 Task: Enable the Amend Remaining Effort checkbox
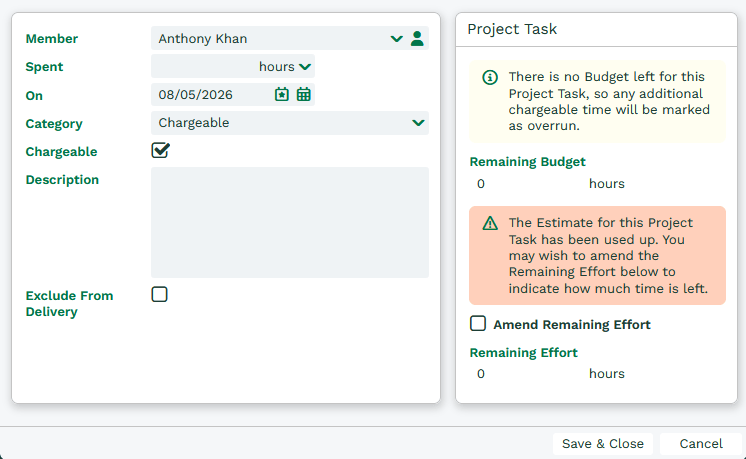click(x=478, y=323)
